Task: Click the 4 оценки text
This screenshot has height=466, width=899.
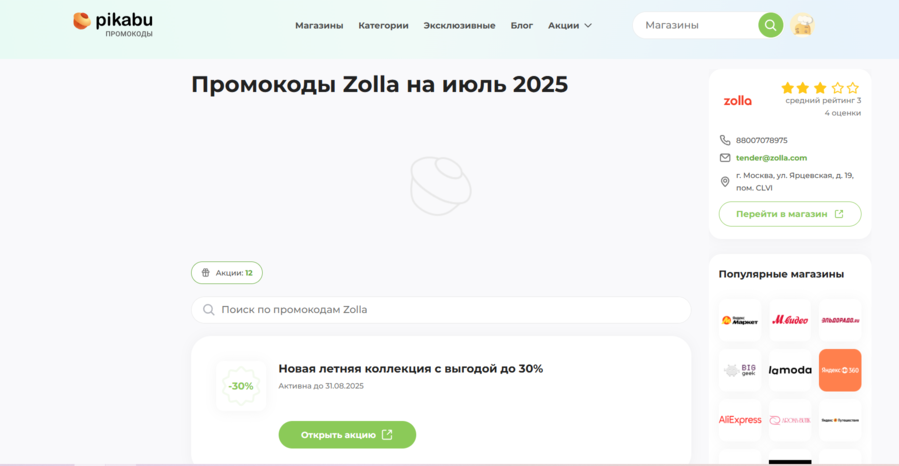Action: coord(843,113)
